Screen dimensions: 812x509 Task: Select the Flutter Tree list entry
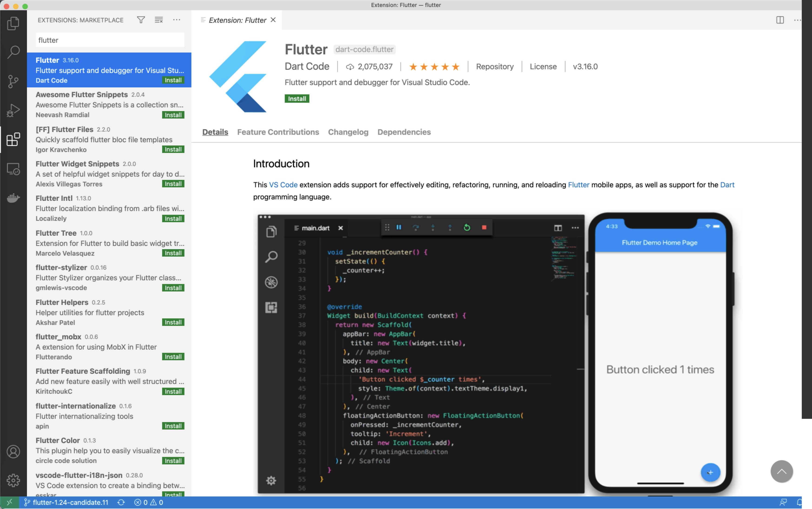pos(109,243)
